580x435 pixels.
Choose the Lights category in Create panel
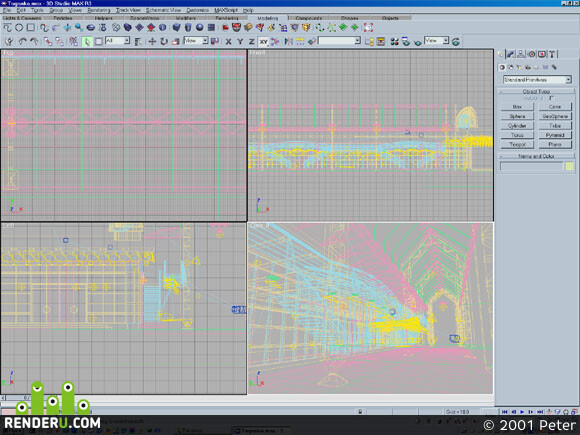click(519, 67)
